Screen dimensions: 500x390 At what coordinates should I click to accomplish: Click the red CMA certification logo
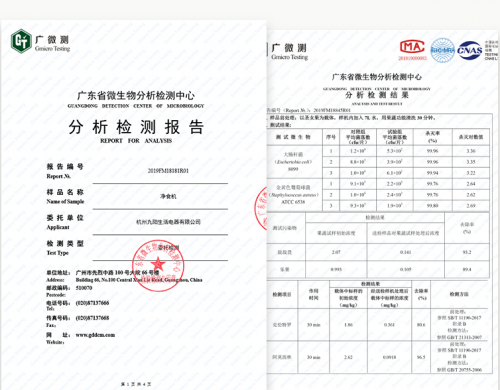412,47
